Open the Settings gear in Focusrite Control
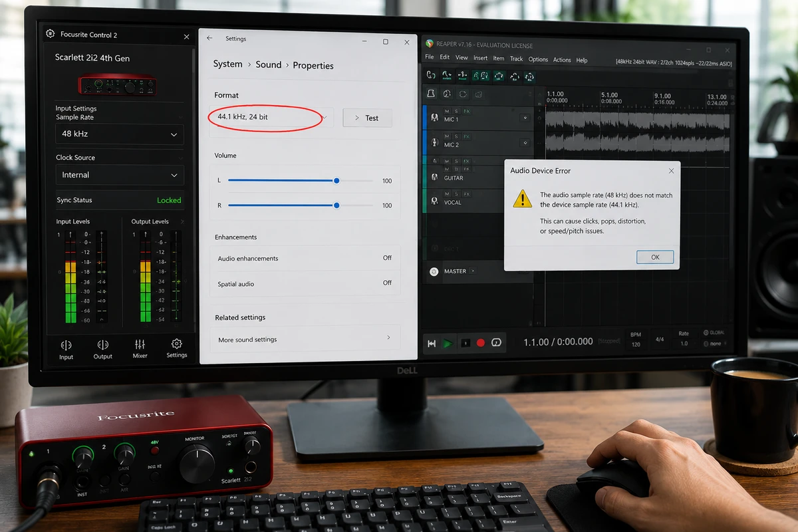The height and width of the screenshot is (532, 798). [x=176, y=344]
